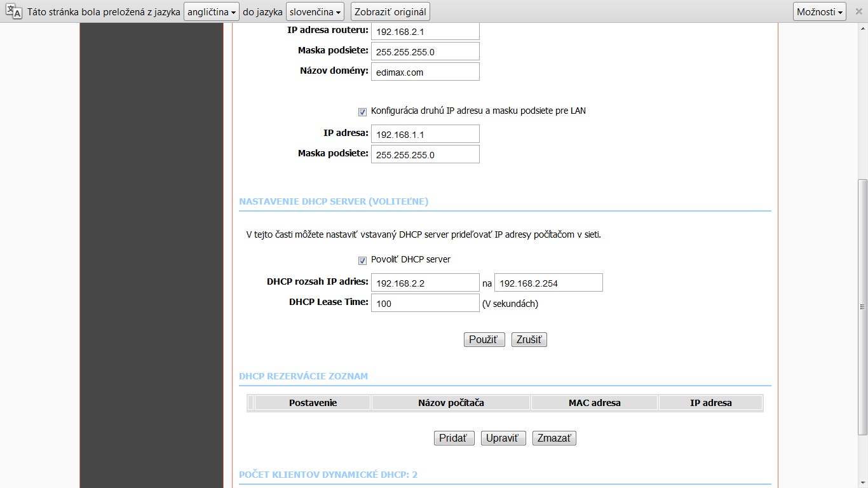Click the DHCP range end field 192.168.2.254
Image resolution: width=868 pixels, height=488 pixels.
coord(548,283)
